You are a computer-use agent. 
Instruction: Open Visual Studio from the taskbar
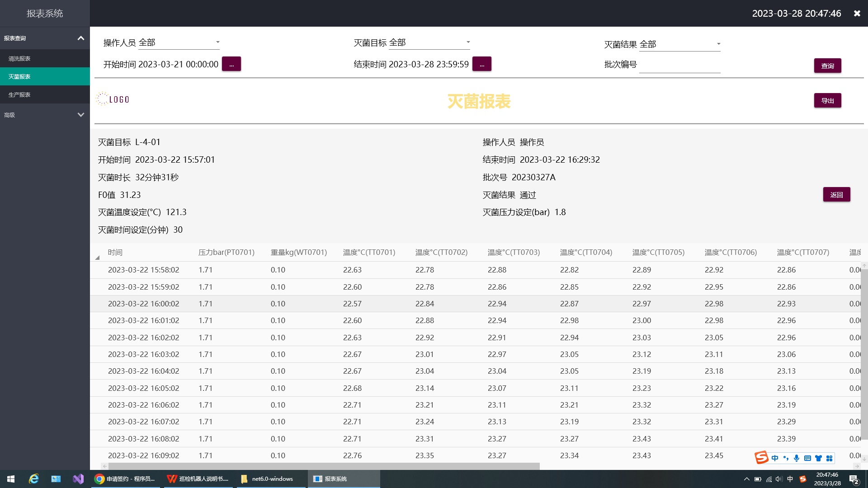click(x=78, y=479)
